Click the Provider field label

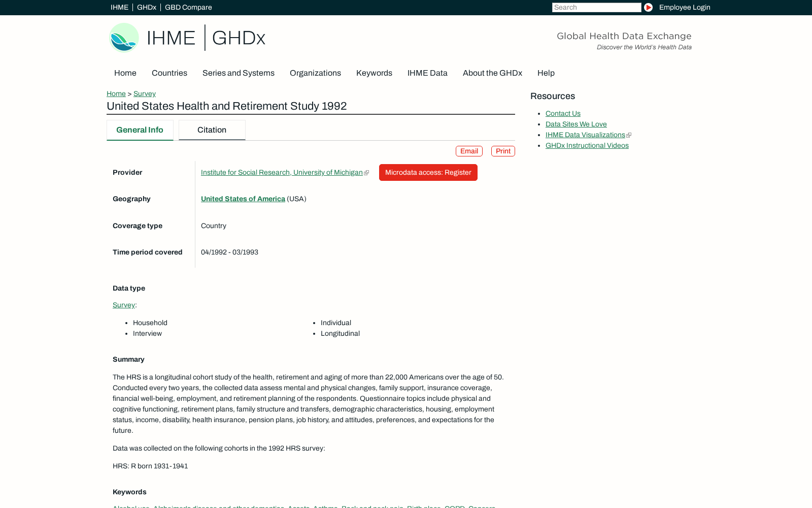(x=127, y=172)
